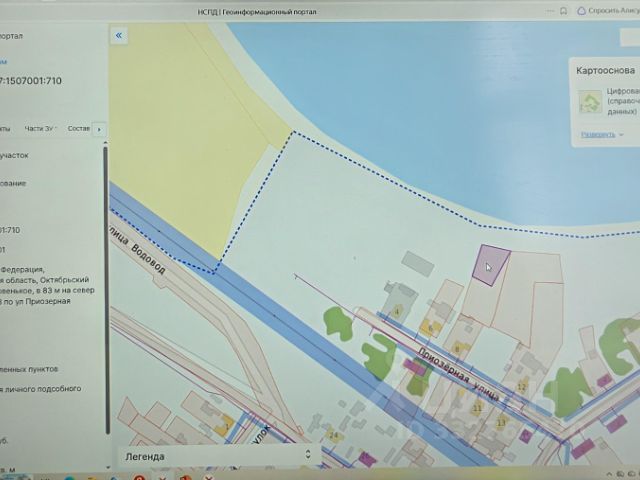Collapse the info sidebar with double-chevron icon
Viewport: 640px width, 480px height.
[119, 36]
